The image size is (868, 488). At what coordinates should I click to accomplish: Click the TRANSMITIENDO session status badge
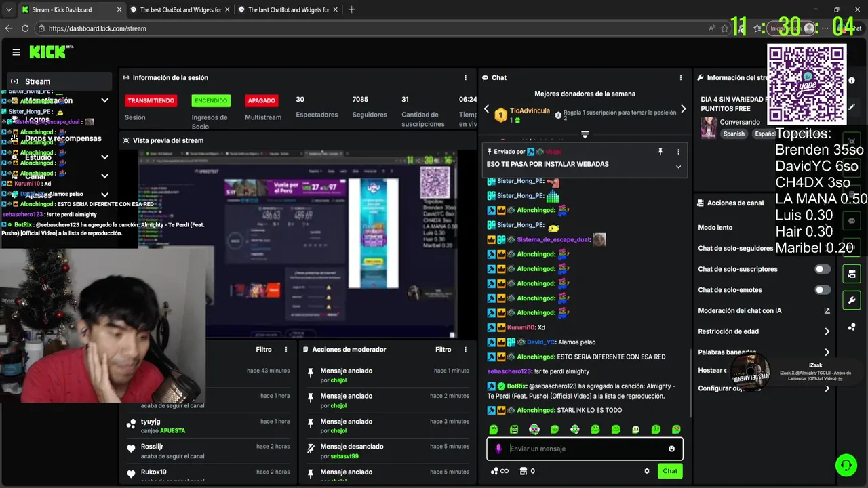pyautogui.click(x=151, y=100)
